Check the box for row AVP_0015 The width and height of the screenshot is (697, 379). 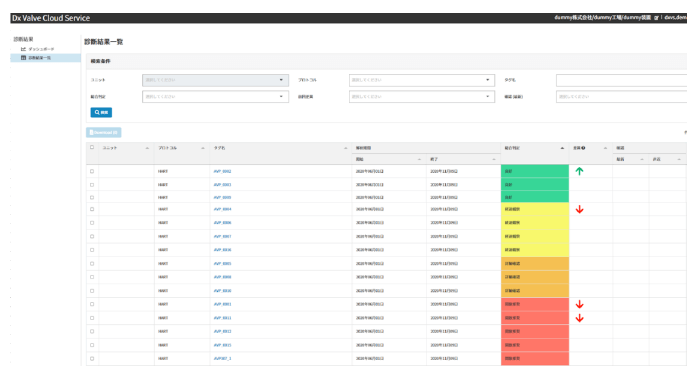[x=92, y=345]
